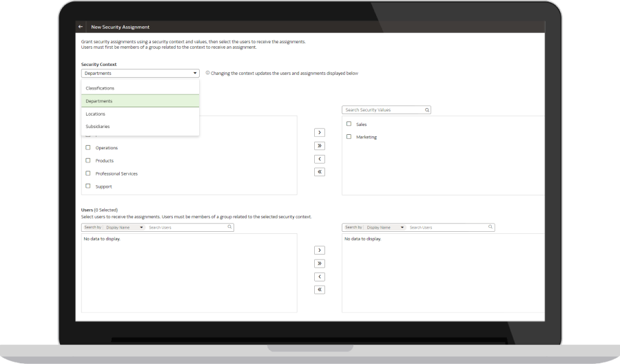The image size is (620, 364).
Task: Open right Search by Display Name dropdown
Action: click(x=385, y=227)
